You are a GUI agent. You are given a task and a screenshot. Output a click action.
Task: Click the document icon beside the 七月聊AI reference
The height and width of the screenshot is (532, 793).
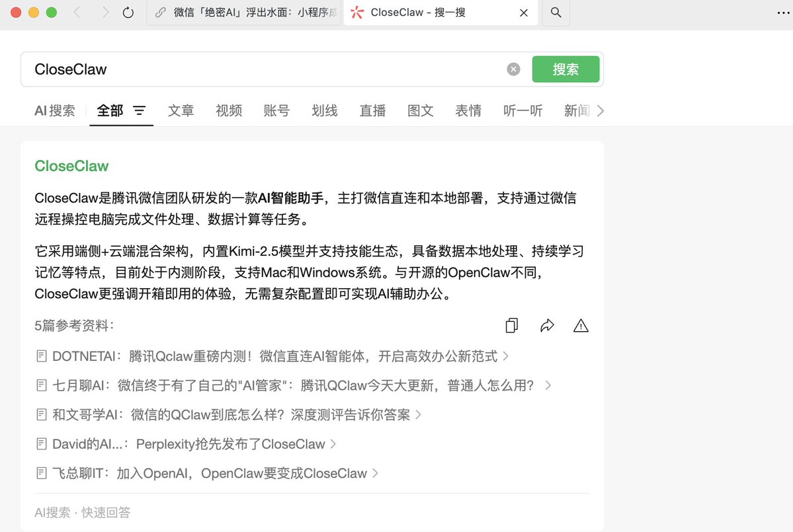[42, 385]
